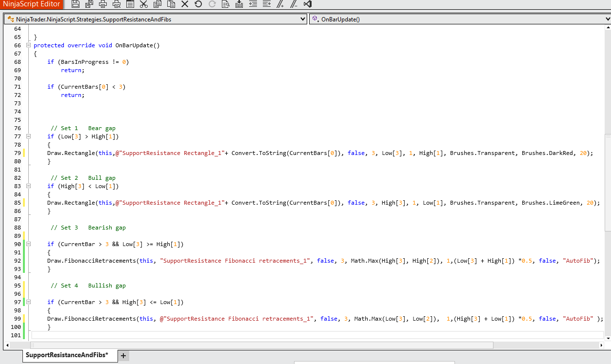Click the greyed Redo icon
Screen dimensions: 611x364
(212, 4)
